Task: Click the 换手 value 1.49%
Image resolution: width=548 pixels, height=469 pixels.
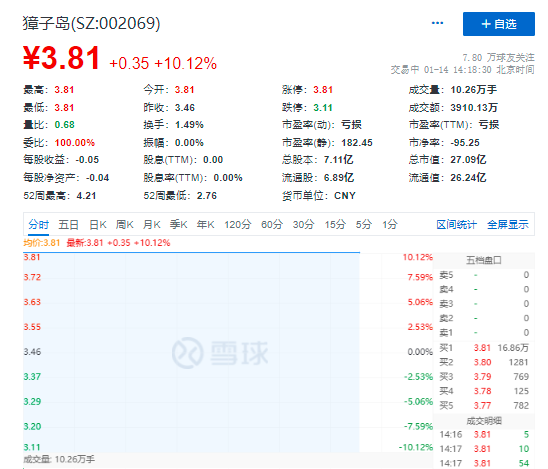Action: [x=189, y=125]
